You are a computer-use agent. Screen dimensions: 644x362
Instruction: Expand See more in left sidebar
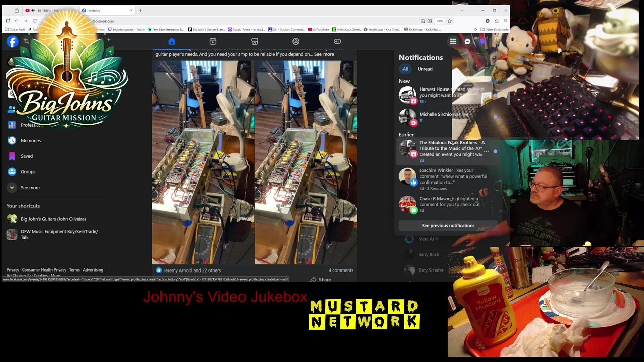[30, 188]
